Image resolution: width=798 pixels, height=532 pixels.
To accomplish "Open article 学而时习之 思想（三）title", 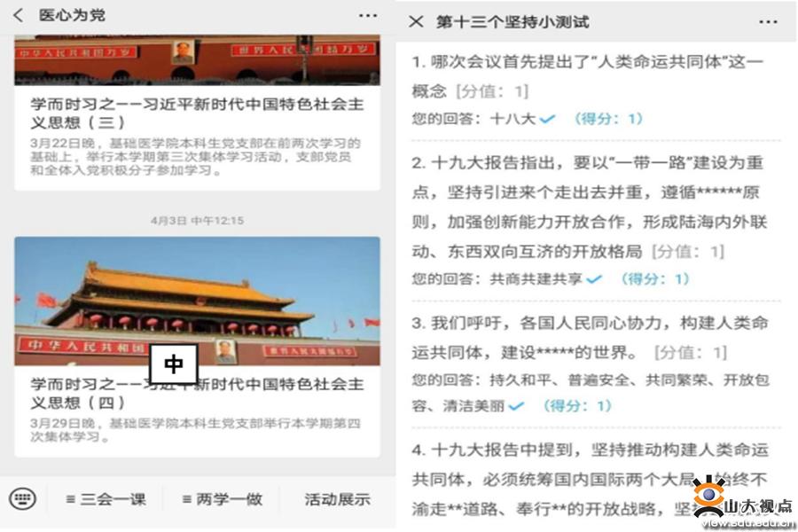I will [197, 113].
